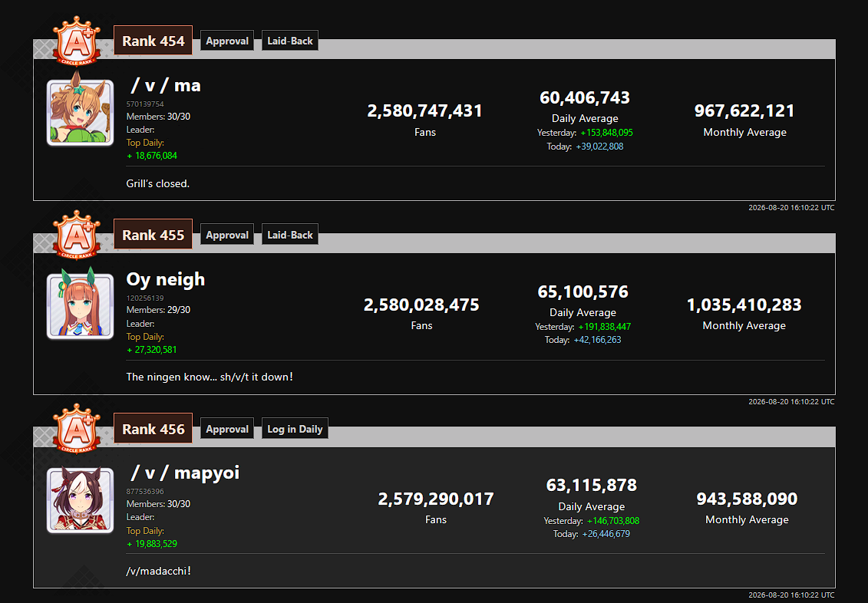Click top daily value + 27,320,581
The image size is (868, 603).
[152, 350]
